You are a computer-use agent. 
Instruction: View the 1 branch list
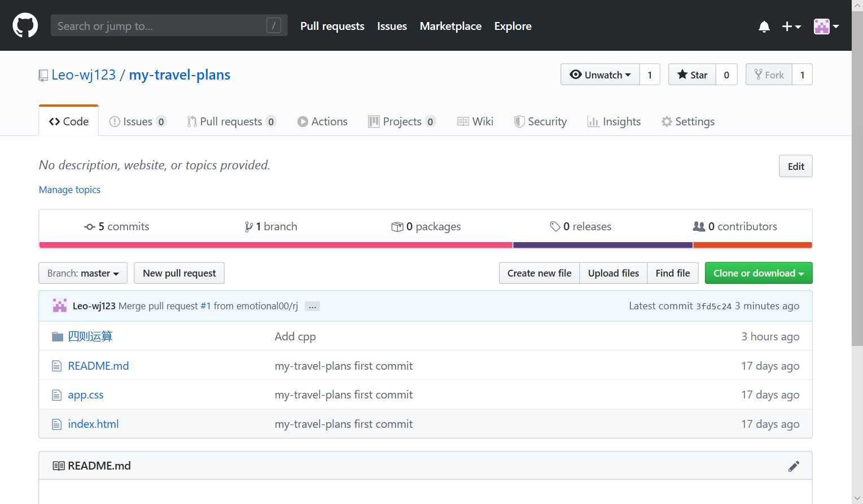click(271, 226)
